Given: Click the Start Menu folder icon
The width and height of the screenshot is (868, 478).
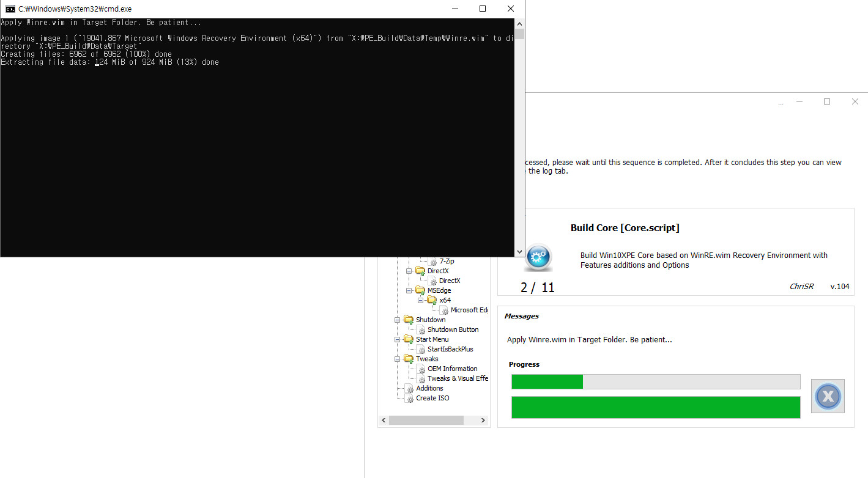Looking at the screenshot, I should click(409, 339).
